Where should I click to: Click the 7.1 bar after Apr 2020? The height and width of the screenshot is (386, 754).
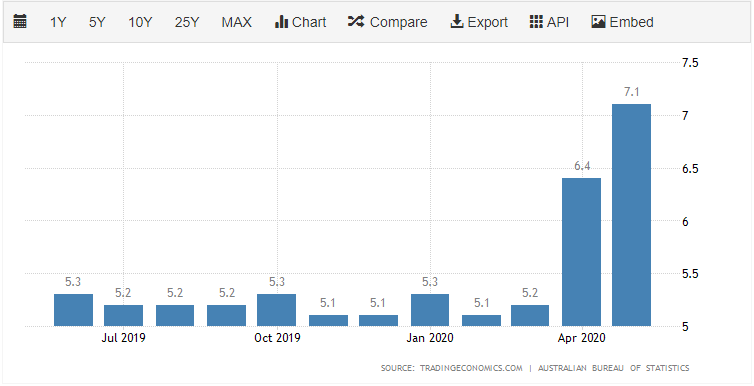pos(631,215)
